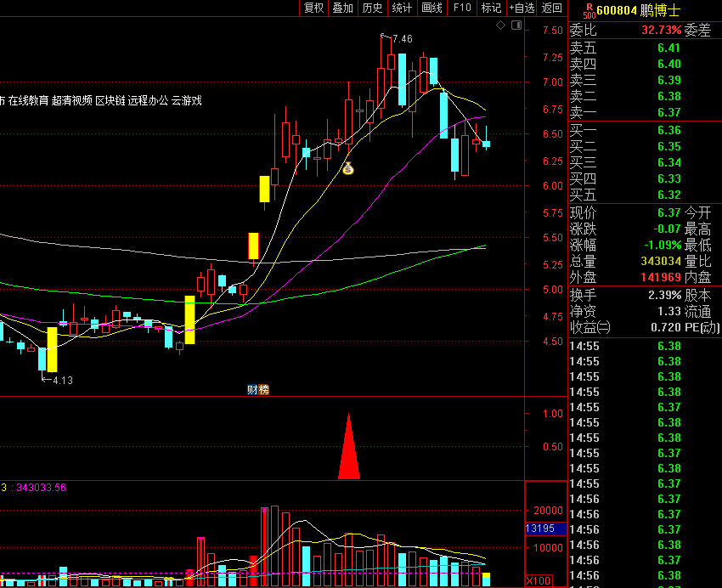
Task: Open the 云游戏 concept tag
Action: click(187, 100)
